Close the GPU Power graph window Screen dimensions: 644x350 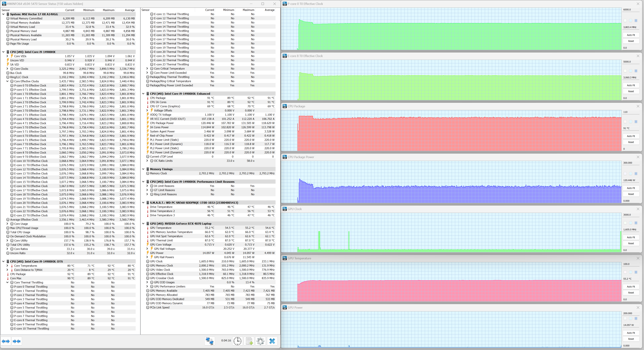638,308
